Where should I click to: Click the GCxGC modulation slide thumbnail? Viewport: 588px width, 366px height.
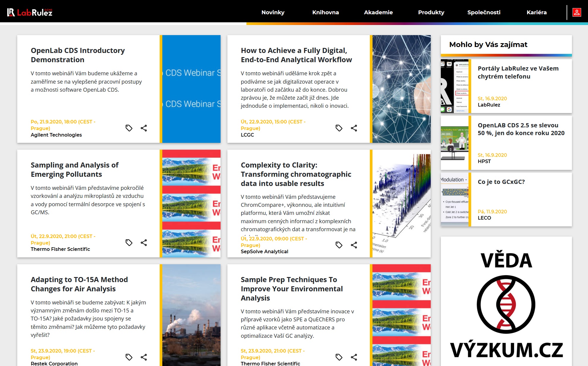point(455,199)
